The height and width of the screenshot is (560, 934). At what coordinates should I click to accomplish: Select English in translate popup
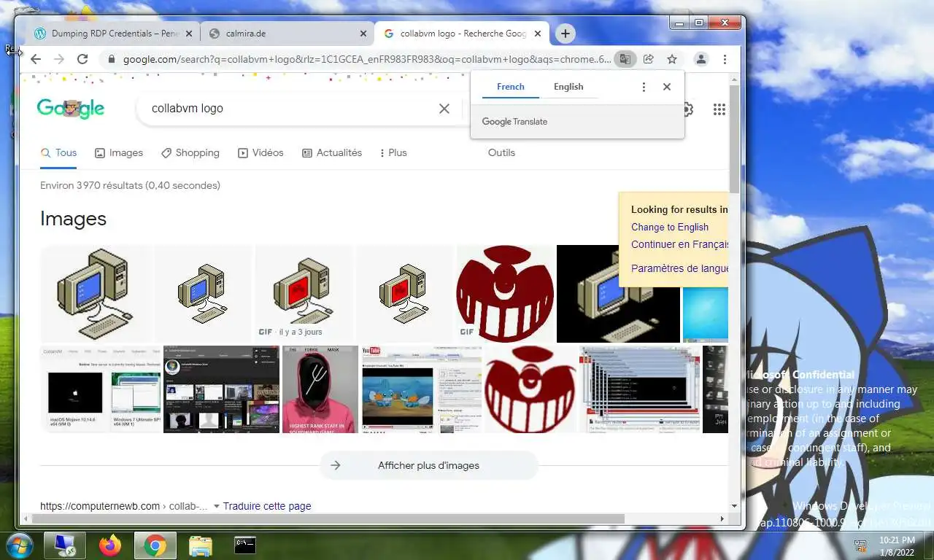(x=568, y=87)
